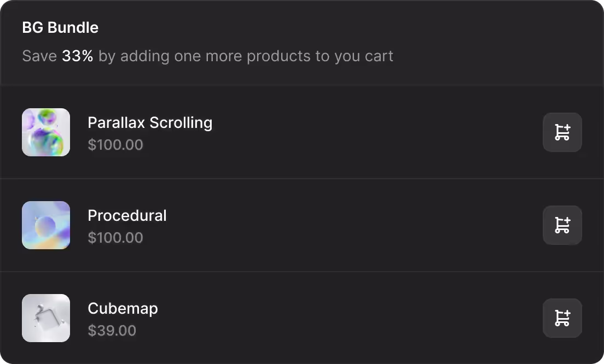The height and width of the screenshot is (364, 604).
Task: Add Cubemap to the cart
Action: coord(562,318)
